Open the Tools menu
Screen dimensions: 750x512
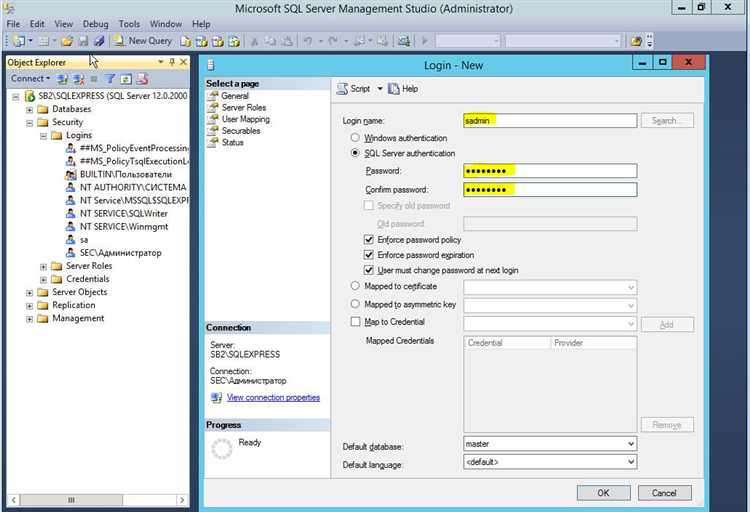[x=129, y=23]
